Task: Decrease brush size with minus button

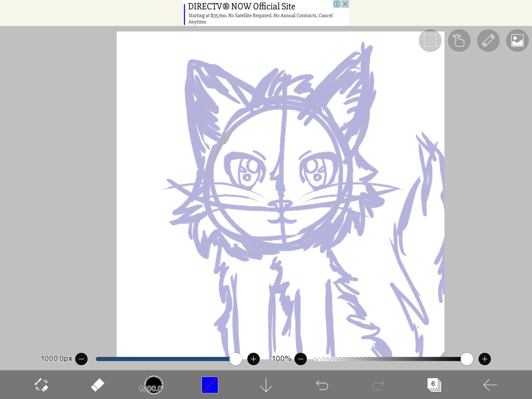Action: coord(81,359)
